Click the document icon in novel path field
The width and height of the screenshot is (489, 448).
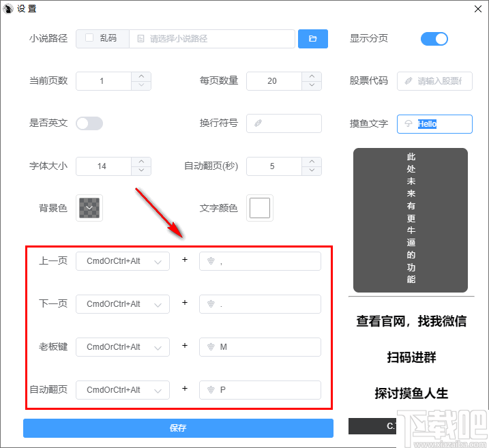pyautogui.click(x=140, y=39)
